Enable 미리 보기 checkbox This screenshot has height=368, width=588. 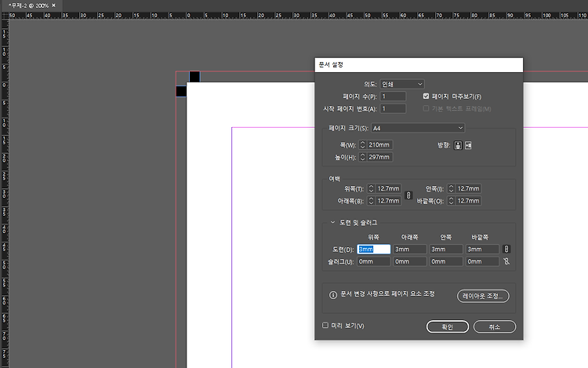pyautogui.click(x=325, y=325)
